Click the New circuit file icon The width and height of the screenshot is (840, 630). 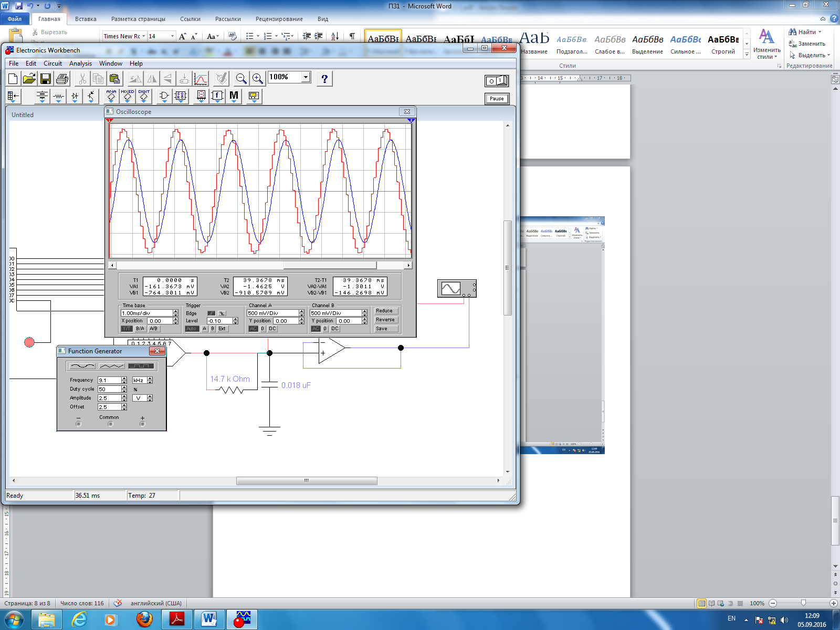(13, 79)
